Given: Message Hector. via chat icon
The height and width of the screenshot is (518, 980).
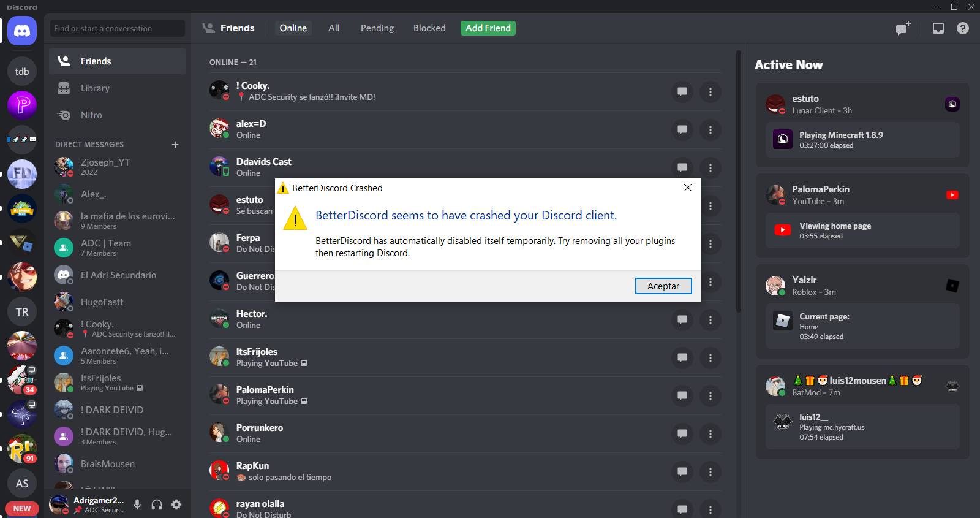Looking at the screenshot, I should tap(682, 320).
